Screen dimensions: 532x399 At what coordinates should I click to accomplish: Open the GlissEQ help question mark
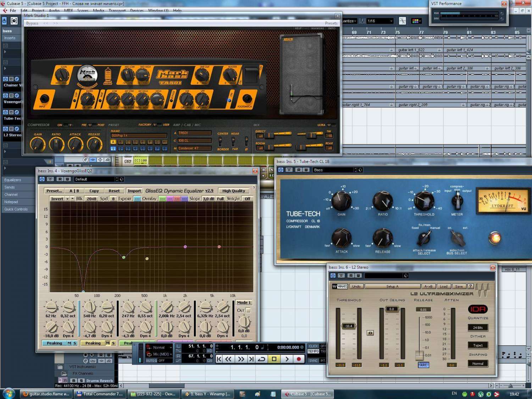coord(254,188)
